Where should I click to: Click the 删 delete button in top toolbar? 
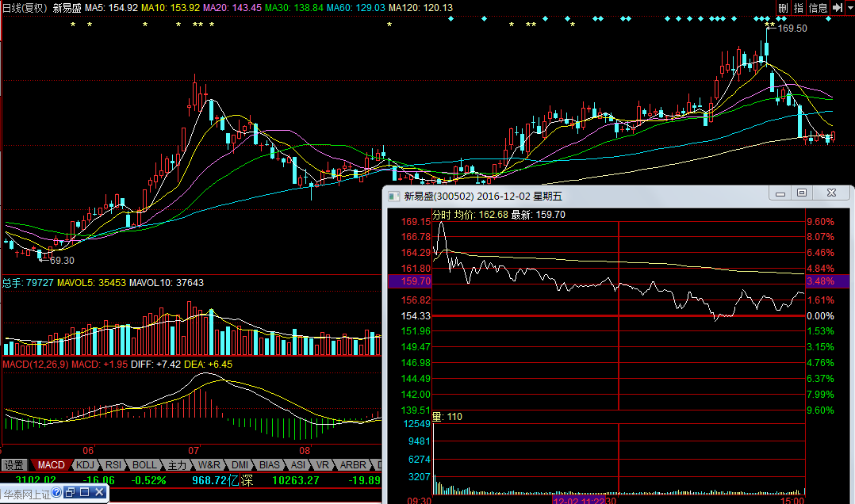coord(783,8)
